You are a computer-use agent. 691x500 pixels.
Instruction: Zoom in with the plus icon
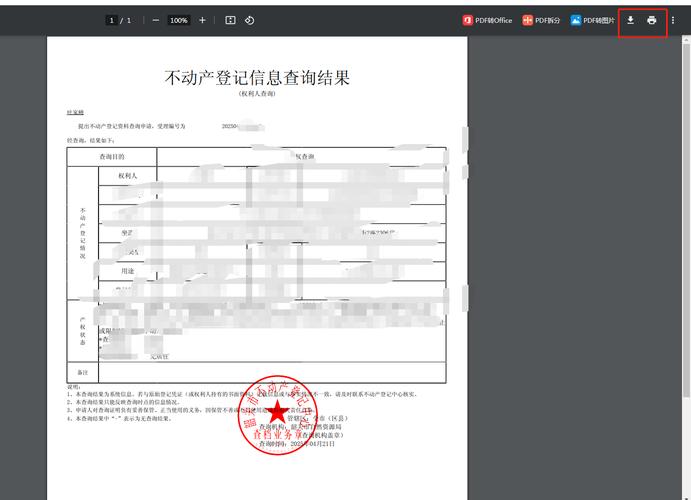[x=202, y=20]
